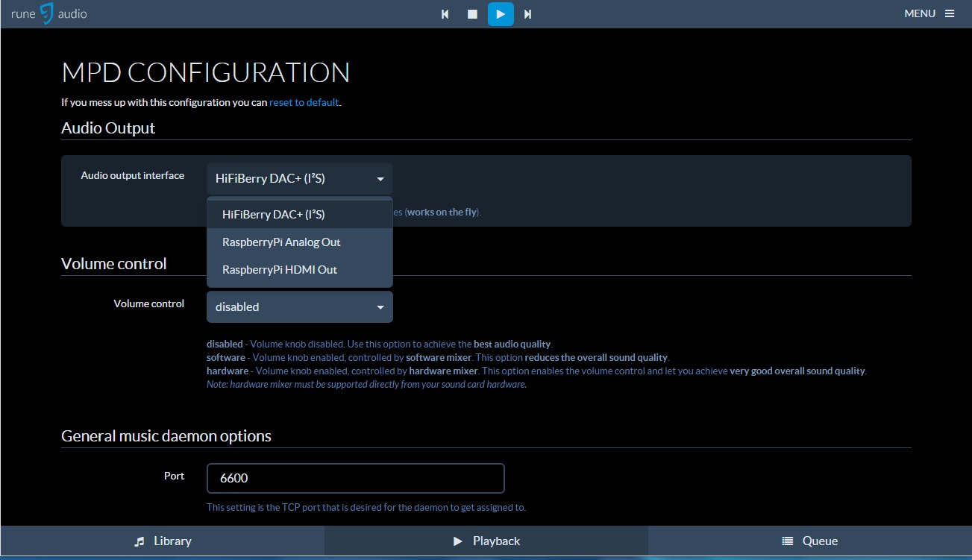Skip to previous track
This screenshot has width=972, height=560.
coord(445,14)
